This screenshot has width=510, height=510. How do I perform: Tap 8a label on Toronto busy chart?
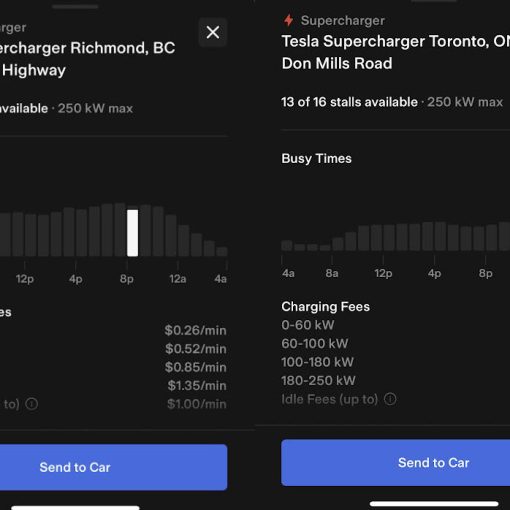[x=332, y=273]
